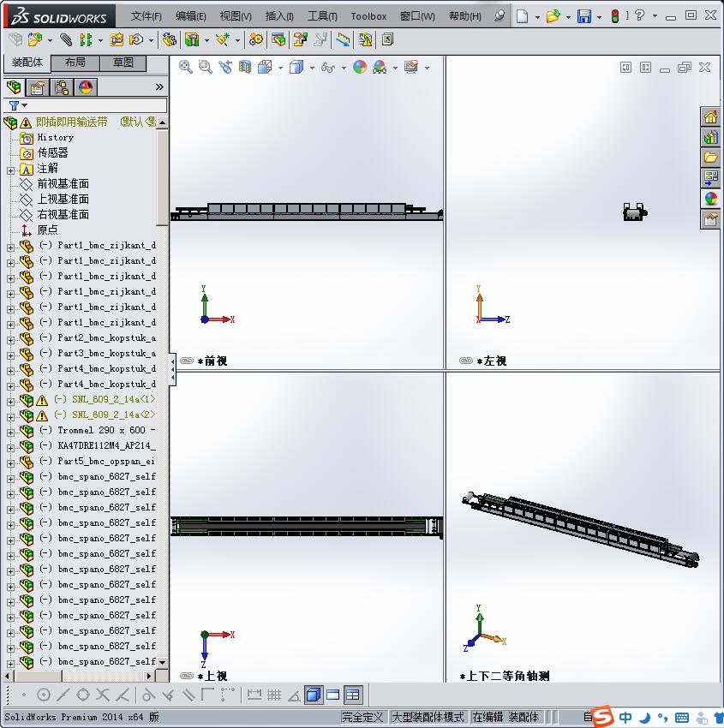Screen dimensions: 724x728
Task: Open the Hide/Show Items dropdown arrow
Action: tap(344, 68)
